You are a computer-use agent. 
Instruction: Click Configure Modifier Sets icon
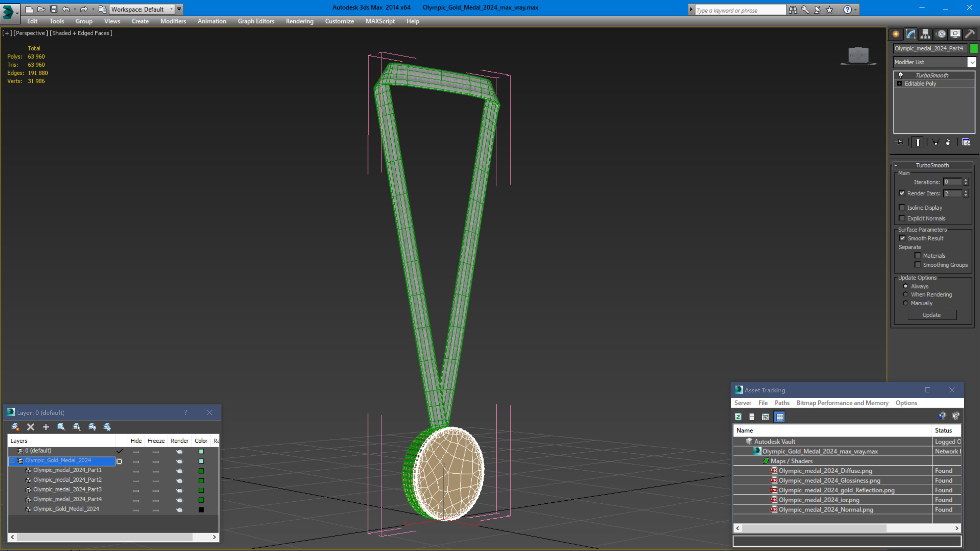(x=966, y=142)
